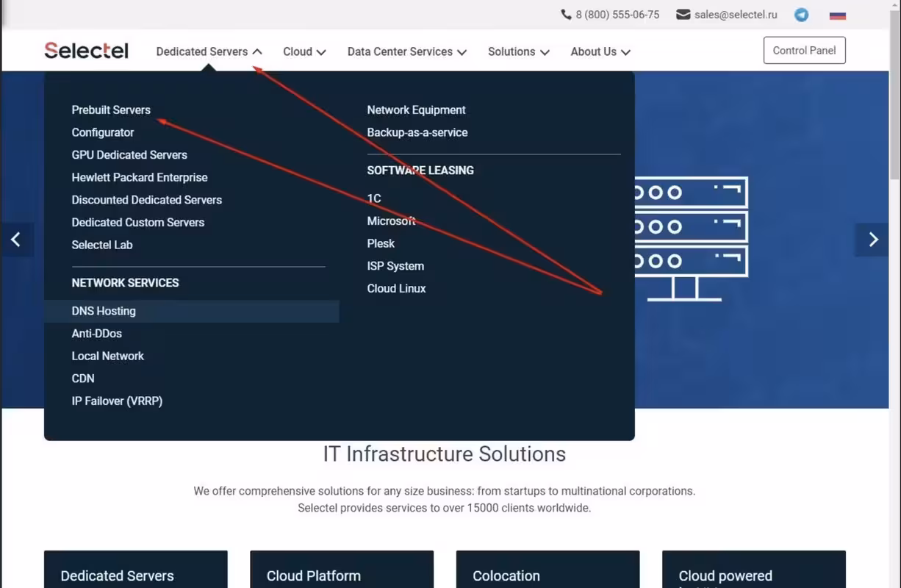
Task: Call 8 (800) 555-06-75 link
Action: click(x=617, y=15)
